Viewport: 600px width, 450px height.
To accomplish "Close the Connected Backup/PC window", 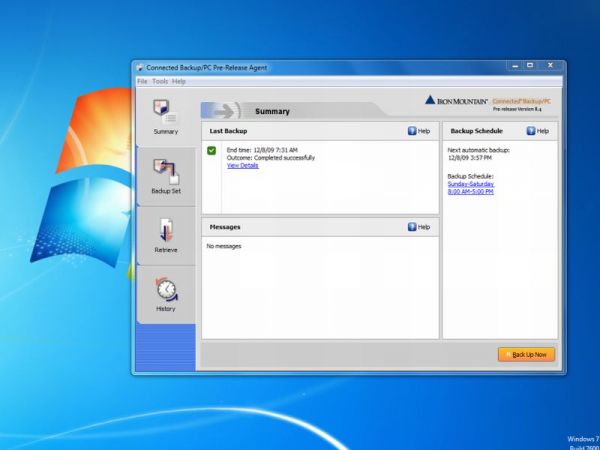I will tap(550, 66).
